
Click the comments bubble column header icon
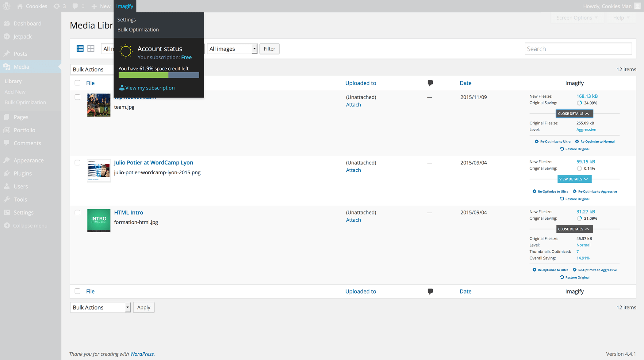coord(430,83)
